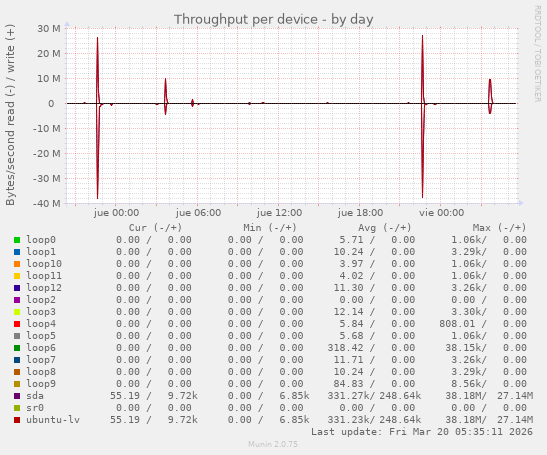
Task: Click the loop11 yellow color swatch
Action: click(x=17, y=276)
